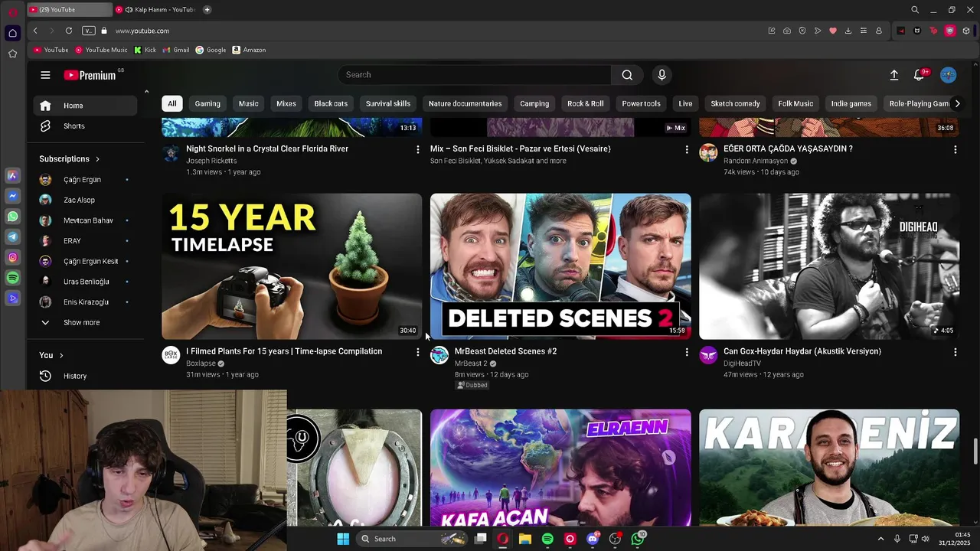Screen dimensions: 980x551
Task: Click Windows taskbar Search box
Action: 410,539
